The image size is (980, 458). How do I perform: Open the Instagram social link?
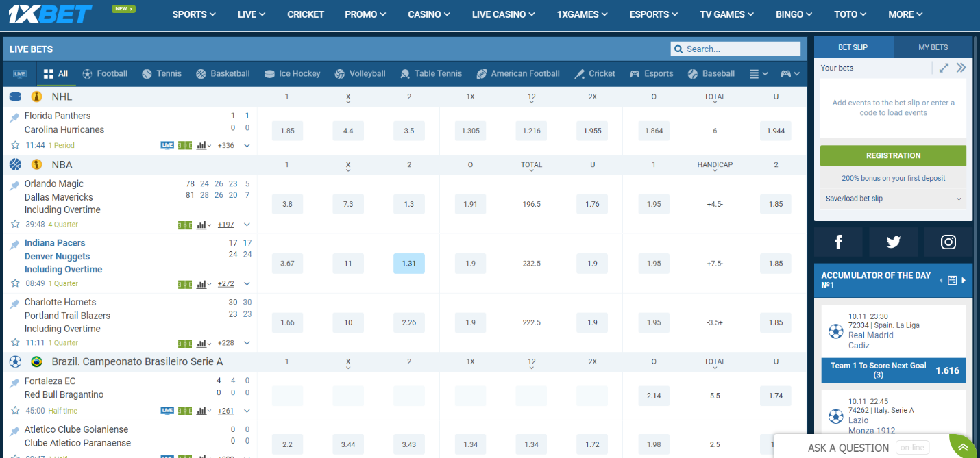pyautogui.click(x=948, y=242)
